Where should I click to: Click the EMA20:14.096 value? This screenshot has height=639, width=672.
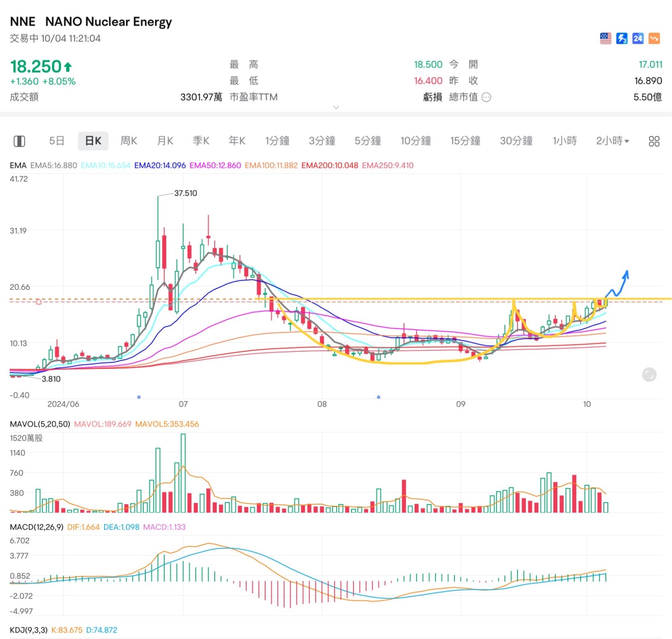(160, 166)
